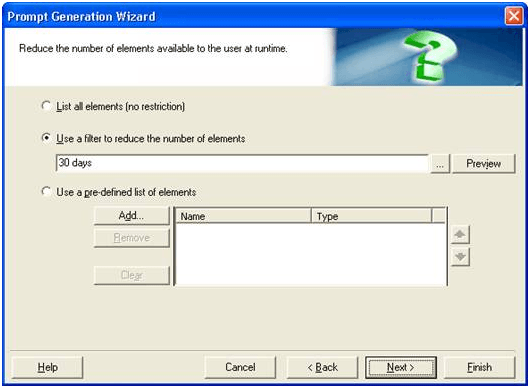530x388 pixels.
Task: Move element down with the down arrow
Action: pyautogui.click(x=460, y=257)
